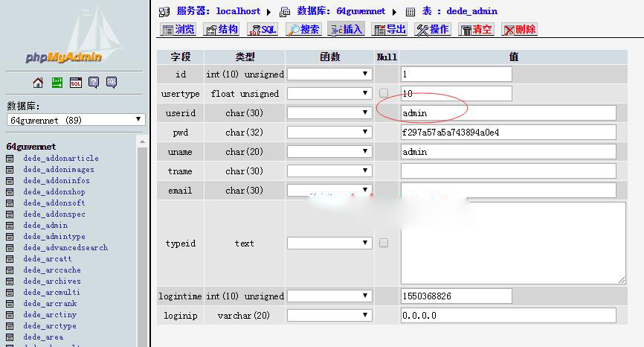Open function dropdown for logintime field
The height and width of the screenshot is (347, 644).
(329, 296)
